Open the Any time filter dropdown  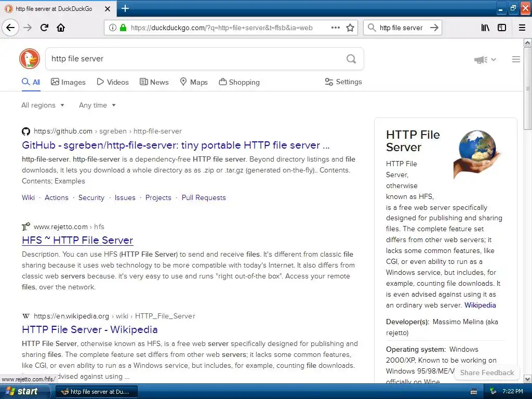(x=97, y=105)
